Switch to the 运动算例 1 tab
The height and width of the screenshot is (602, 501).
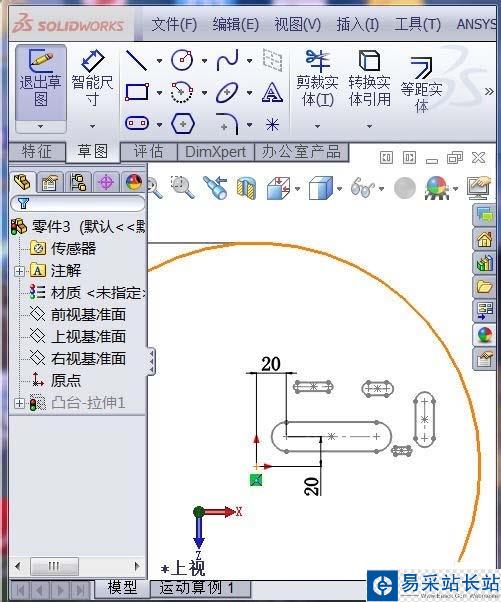click(x=200, y=588)
